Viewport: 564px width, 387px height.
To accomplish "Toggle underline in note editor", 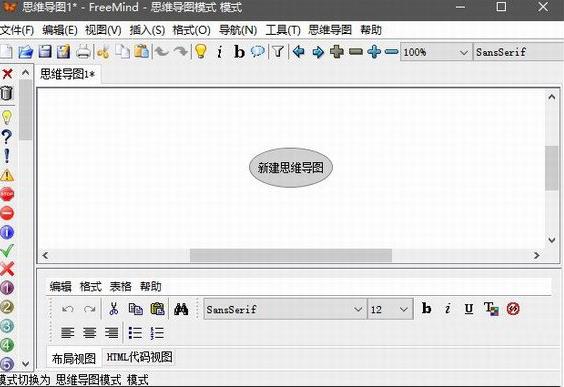I will 469,309.
